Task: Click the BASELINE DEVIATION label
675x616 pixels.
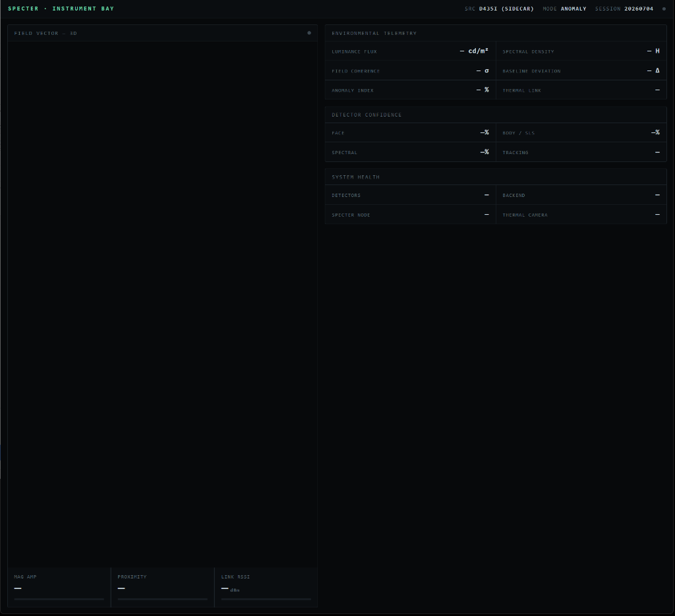Action: click(x=532, y=71)
